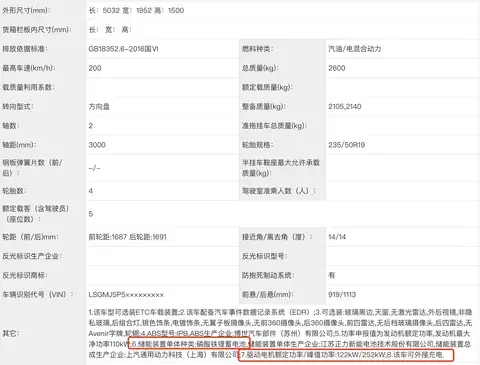Click highlighted battery type text 磷酸铁锂蓄电池
This screenshot has height=365, width=480.
[x=221, y=344]
